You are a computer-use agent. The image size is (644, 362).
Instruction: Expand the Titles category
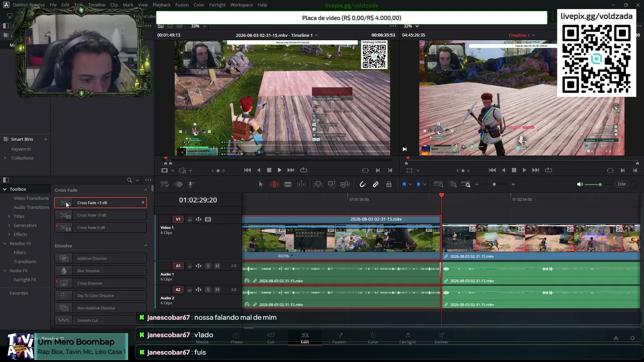click(9, 216)
